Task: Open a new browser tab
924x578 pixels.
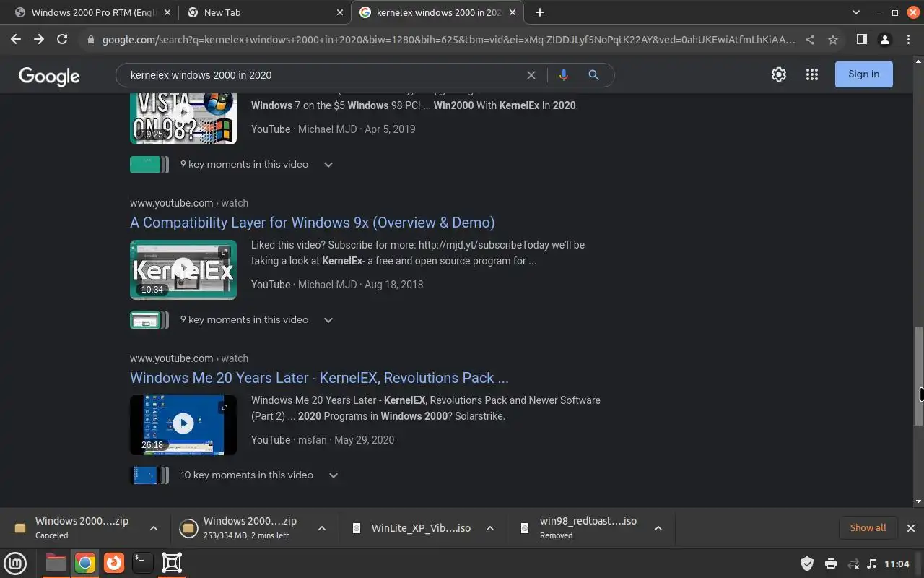Action: pyautogui.click(x=540, y=12)
